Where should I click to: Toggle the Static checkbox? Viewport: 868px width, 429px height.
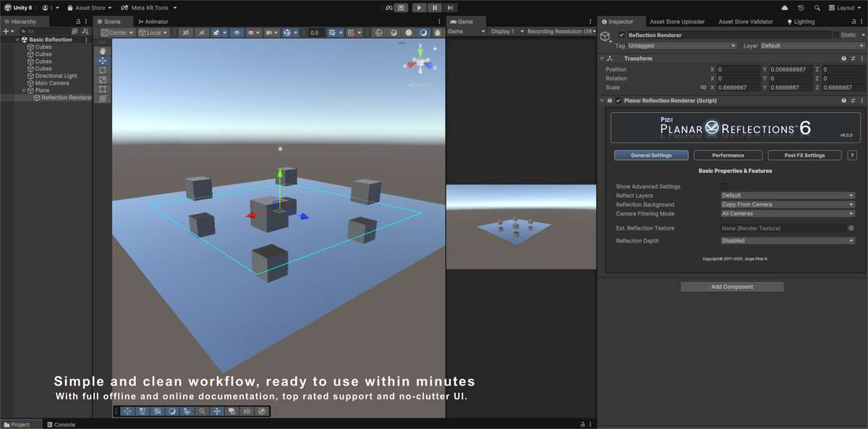pos(836,35)
